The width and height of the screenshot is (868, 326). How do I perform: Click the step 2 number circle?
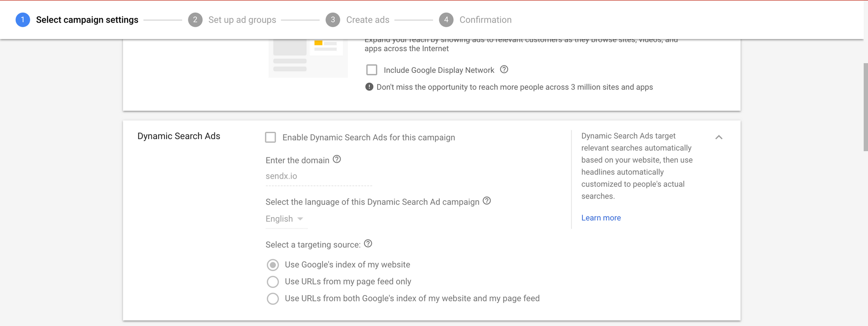pyautogui.click(x=195, y=20)
